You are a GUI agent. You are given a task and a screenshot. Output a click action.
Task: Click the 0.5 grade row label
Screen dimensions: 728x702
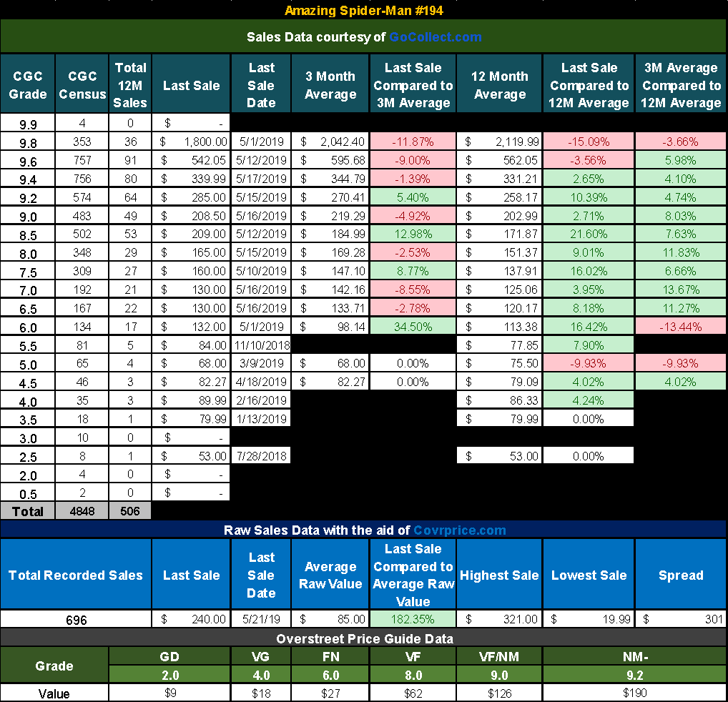pos(27,493)
